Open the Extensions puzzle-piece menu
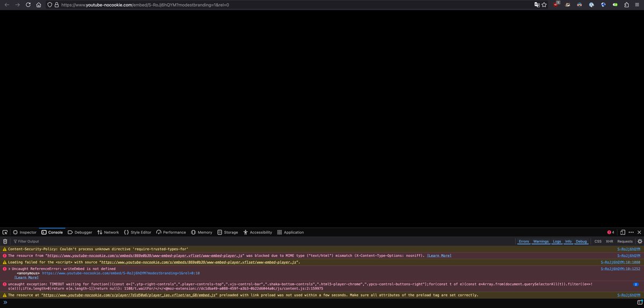The height and width of the screenshot is (308, 644). tap(626, 4)
